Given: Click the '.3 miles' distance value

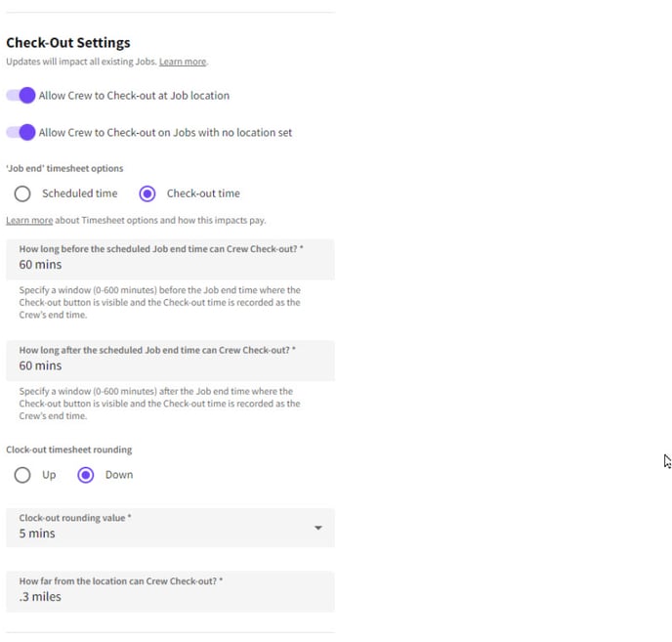Looking at the screenshot, I should pos(40,597).
